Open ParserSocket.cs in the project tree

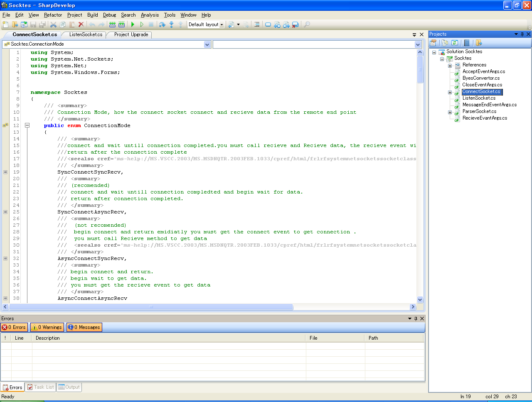pos(479,111)
